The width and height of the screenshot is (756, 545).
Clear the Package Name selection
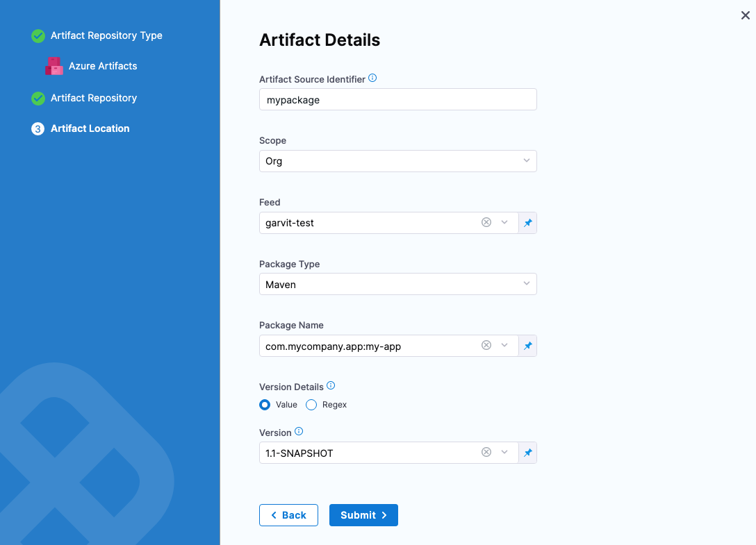(x=486, y=346)
